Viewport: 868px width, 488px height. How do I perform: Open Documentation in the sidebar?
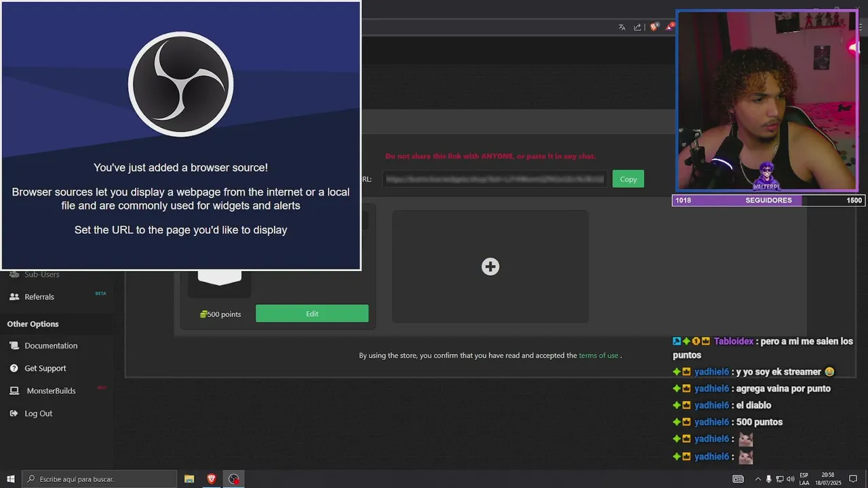pyautogui.click(x=51, y=346)
